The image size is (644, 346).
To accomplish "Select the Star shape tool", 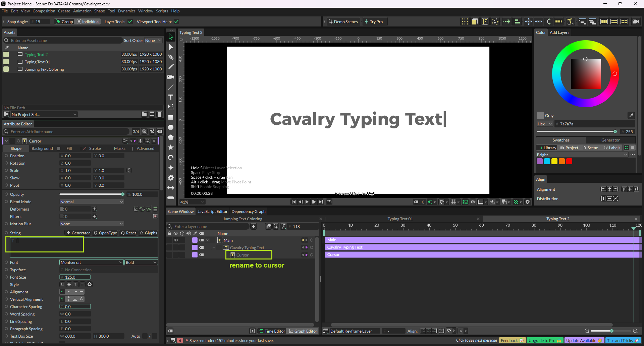I will coord(171,148).
